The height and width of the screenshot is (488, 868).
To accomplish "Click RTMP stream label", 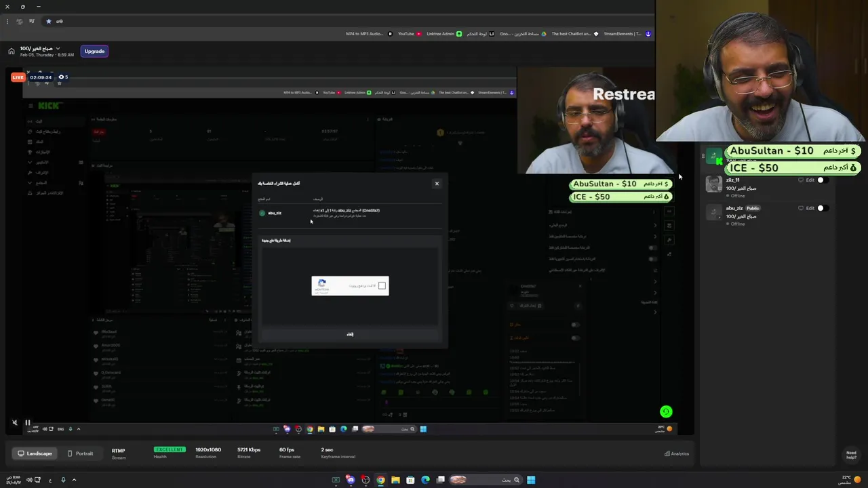I will tap(119, 451).
